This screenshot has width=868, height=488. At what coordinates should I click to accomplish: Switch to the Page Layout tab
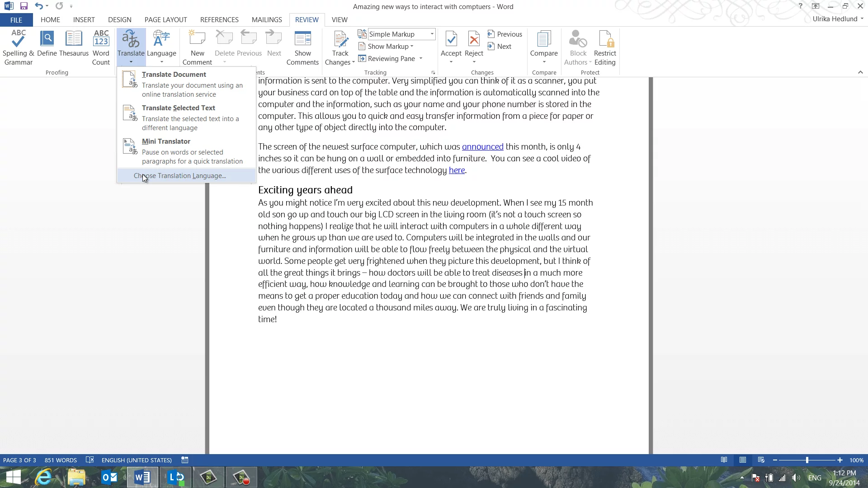pyautogui.click(x=165, y=20)
